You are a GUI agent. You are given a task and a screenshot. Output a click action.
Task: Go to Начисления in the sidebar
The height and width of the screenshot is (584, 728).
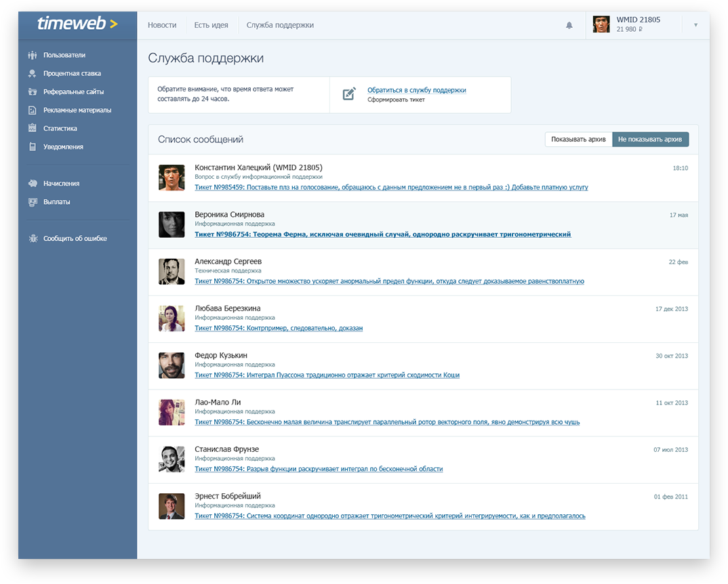click(61, 184)
